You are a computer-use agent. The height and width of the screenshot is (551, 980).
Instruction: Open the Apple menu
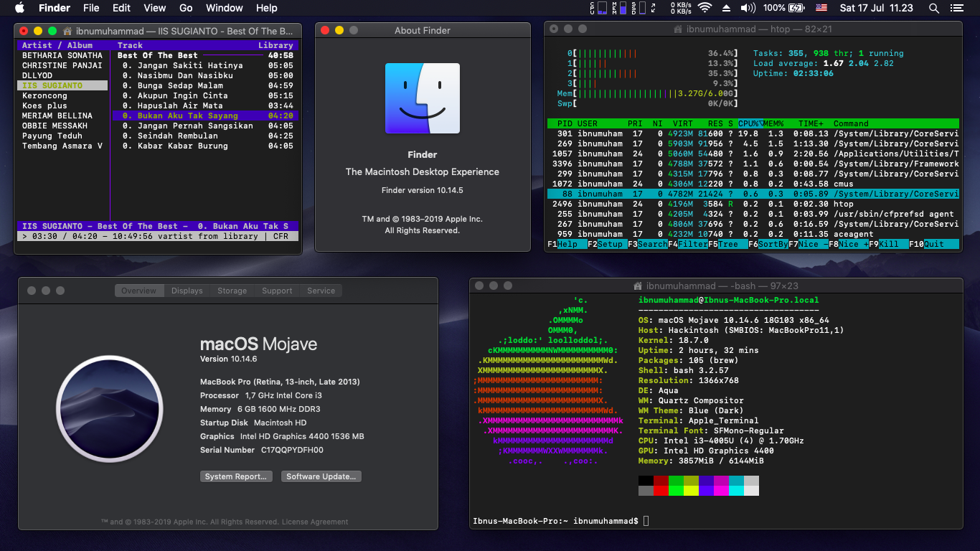pos(19,9)
